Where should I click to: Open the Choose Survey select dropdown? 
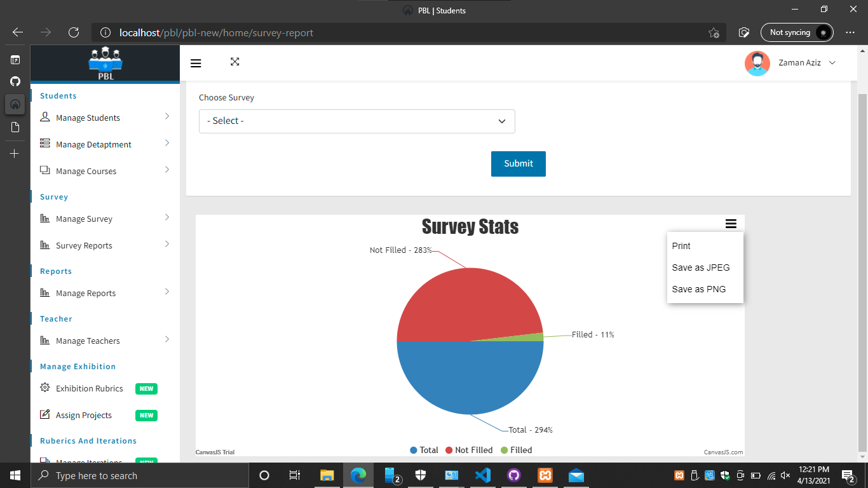pyautogui.click(x=357, y=121)
